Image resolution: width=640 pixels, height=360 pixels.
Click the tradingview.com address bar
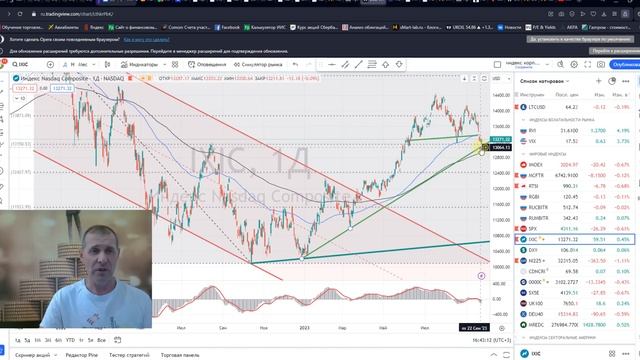coord(77,14)
